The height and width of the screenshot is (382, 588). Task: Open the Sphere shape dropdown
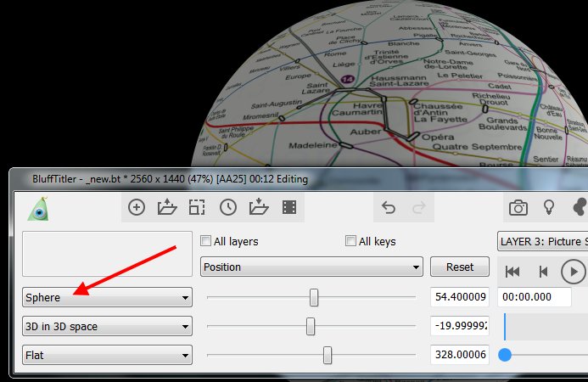coord(106,298)
